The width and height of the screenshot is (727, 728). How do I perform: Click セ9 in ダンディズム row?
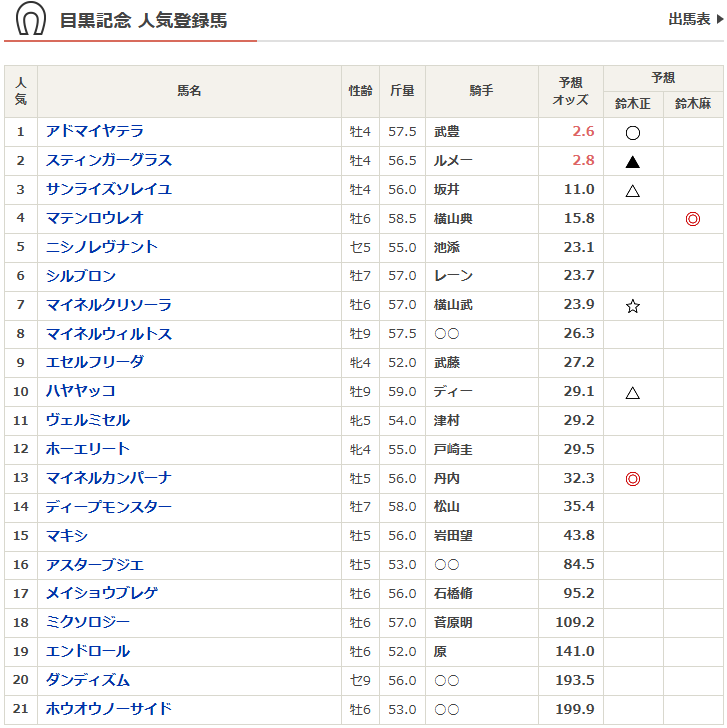(360, 681)
